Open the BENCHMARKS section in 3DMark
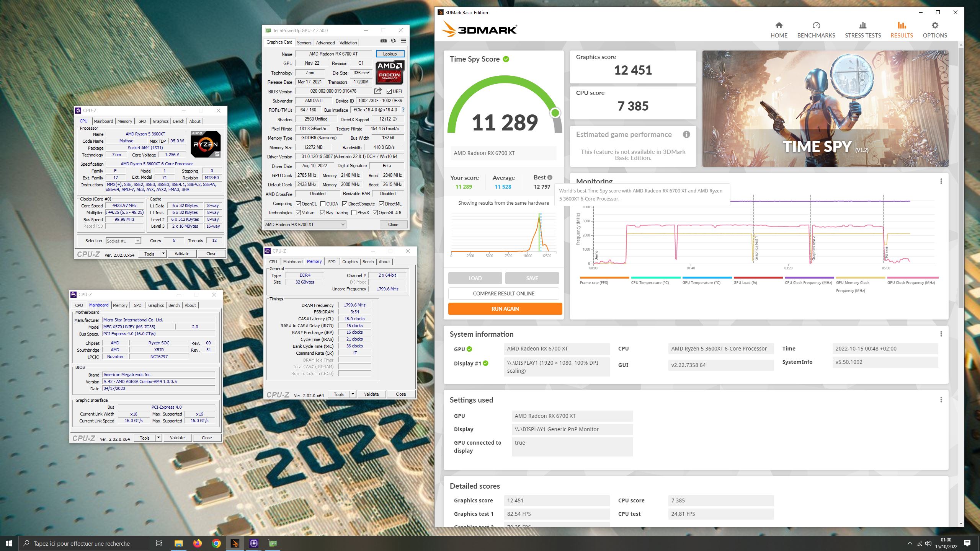The width and height of the screenshot is (980, 551). [816, 30]
